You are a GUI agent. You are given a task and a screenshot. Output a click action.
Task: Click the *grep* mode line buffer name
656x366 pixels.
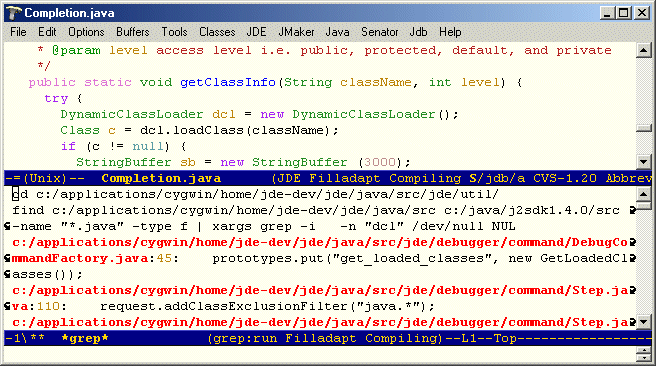[85, 338]
